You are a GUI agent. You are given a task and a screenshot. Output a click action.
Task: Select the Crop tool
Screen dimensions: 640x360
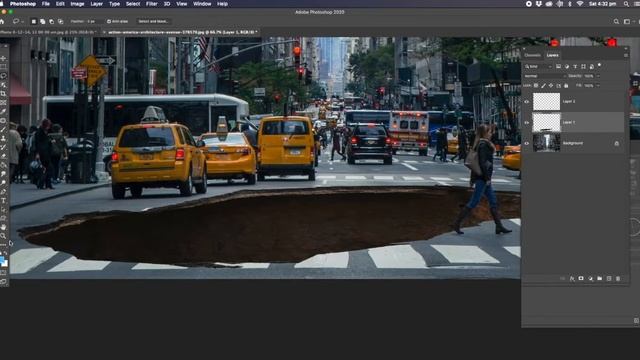click(3, 94)
